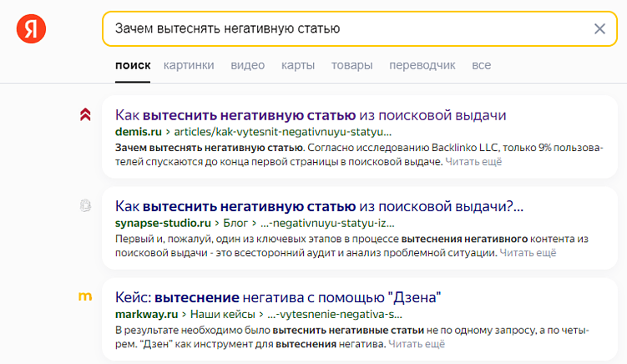This screenshot has width=627, height=364.
Task: Open the synapse-studio.ru result title link
Action: pyautogui.click(x=319, y=206)
